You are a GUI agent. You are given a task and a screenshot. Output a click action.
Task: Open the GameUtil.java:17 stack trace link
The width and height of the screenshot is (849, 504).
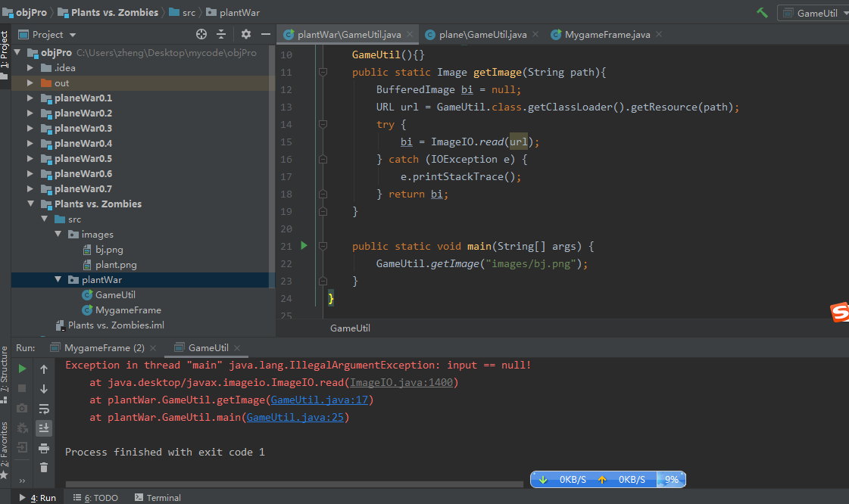(320, 400)
